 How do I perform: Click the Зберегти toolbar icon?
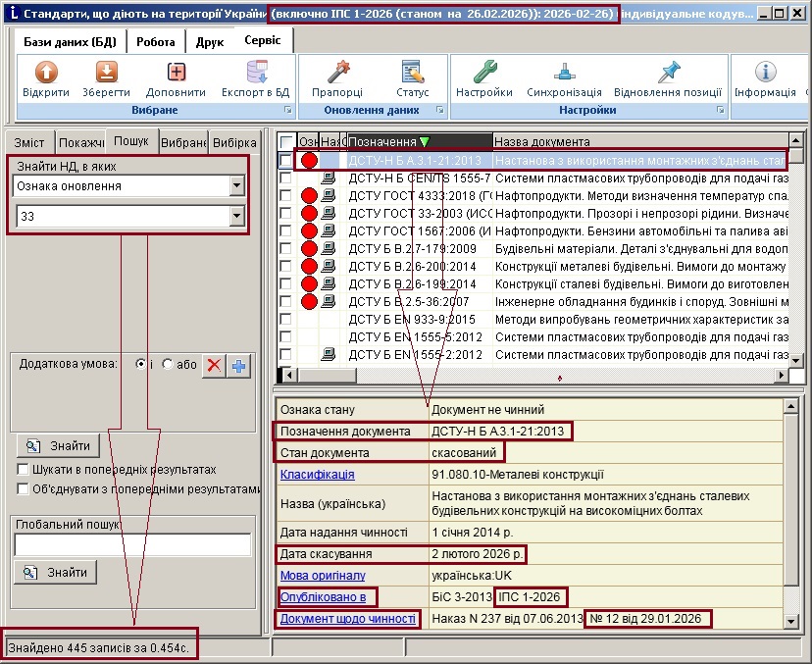click(106, 78)
